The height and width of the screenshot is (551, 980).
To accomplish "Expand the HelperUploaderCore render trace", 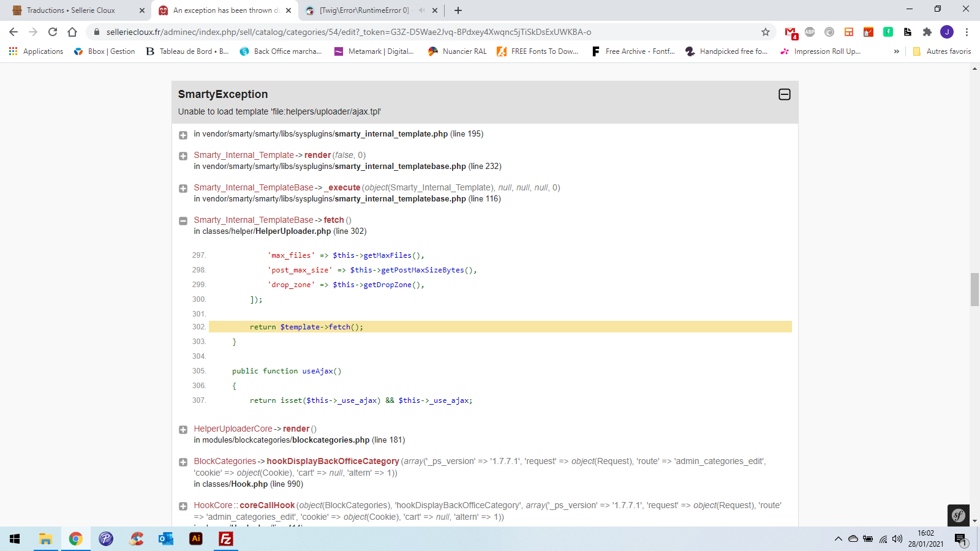I will pos(183,430).
